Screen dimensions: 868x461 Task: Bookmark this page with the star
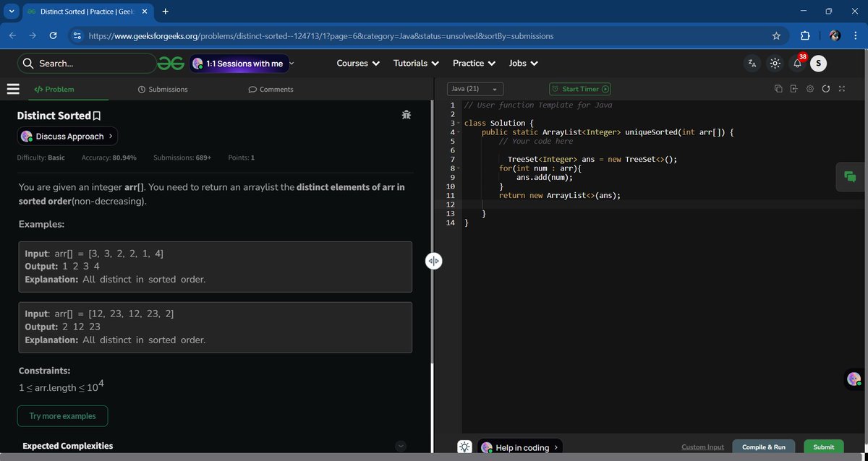pos(776,35)
